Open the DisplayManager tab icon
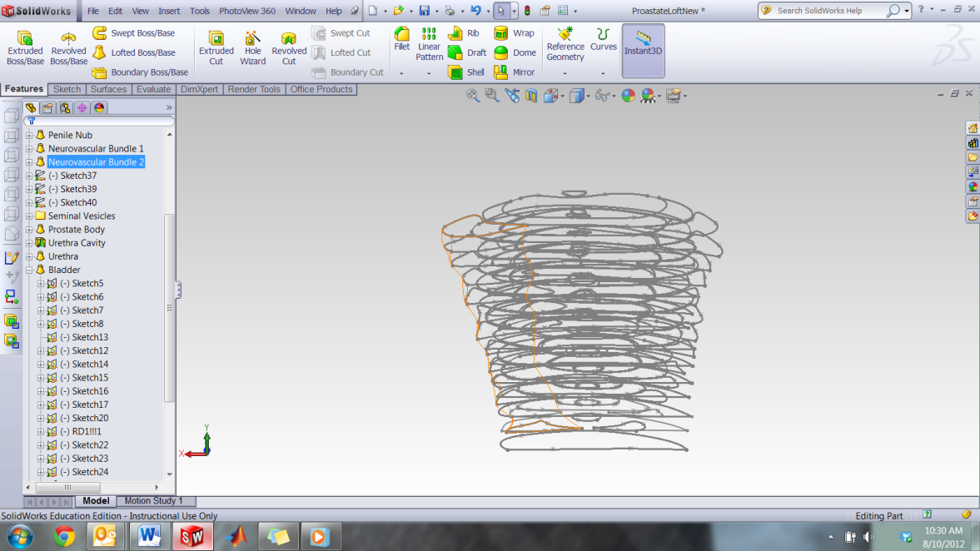This screenshot has width=980, height=551. click(99, 107)
